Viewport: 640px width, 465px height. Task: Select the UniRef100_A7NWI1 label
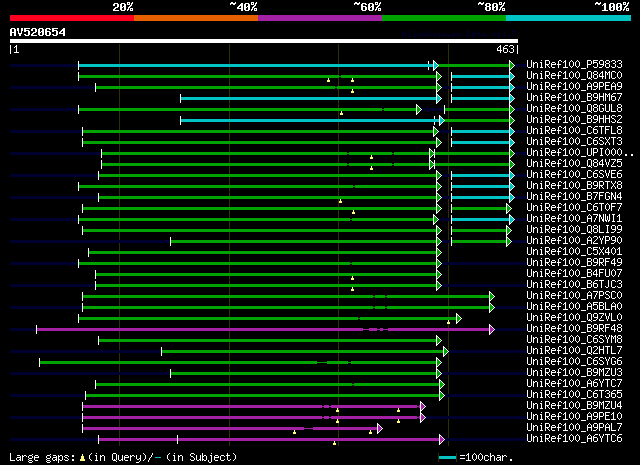(574, 218)
